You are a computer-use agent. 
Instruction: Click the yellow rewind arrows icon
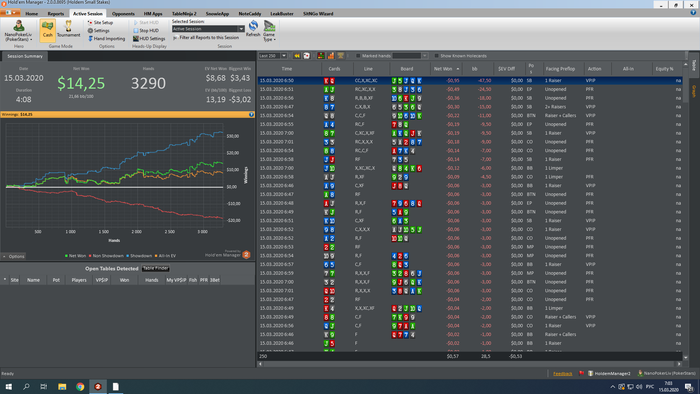(x=296, y=56)
